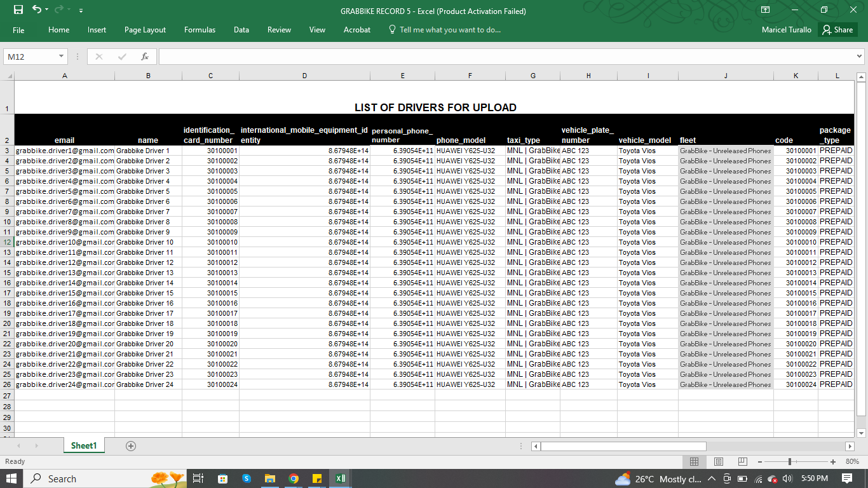The width and height of the screenshot is (868, 488).
Task: Open the Page Layout ribbon tab
Action: coord(145,30)
